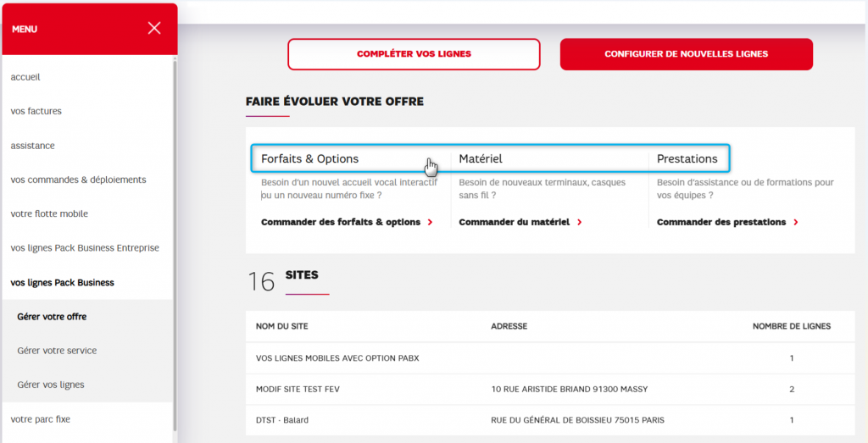Select vos commandes & déploiements
This screenshot has height=443, width=868.
(x=78, y=180)
